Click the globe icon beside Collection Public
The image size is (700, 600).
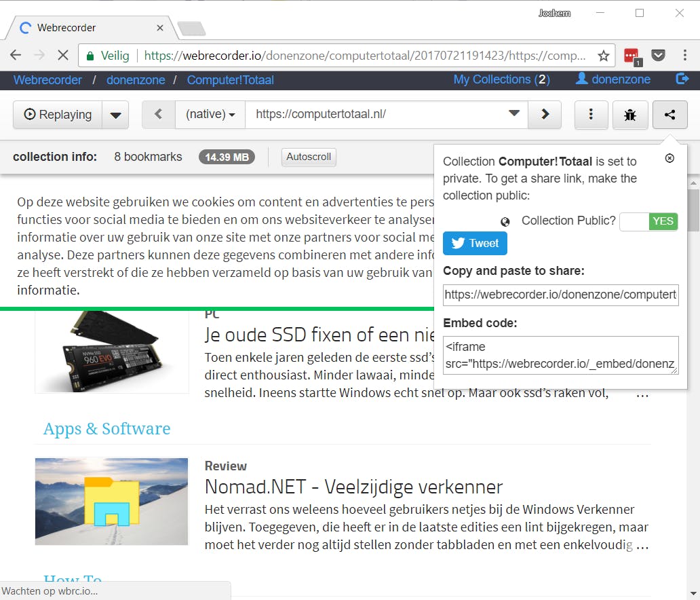pos(505,221)
